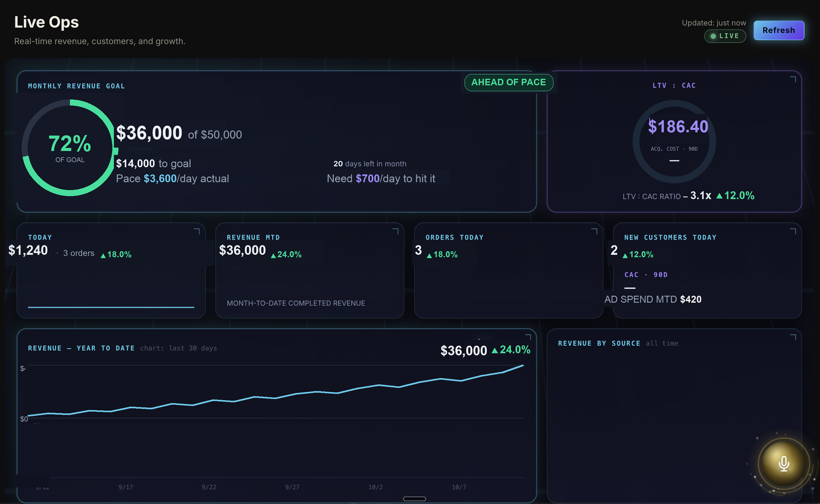Image resolution: width=820 pixels, height=504 pixels.
Task: Click corner icon on NEW CUSTOMERS TODAY card
Action: 793,231
